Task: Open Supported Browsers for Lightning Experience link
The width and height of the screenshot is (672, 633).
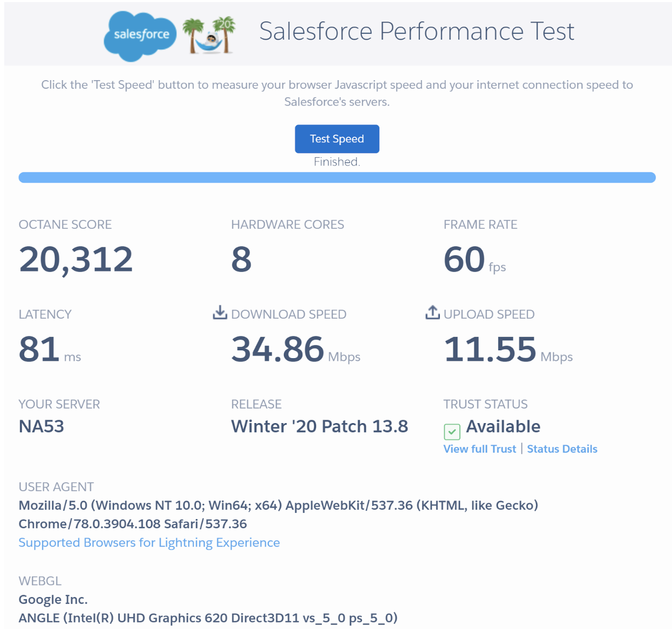Action: click(x=149, y=542)
